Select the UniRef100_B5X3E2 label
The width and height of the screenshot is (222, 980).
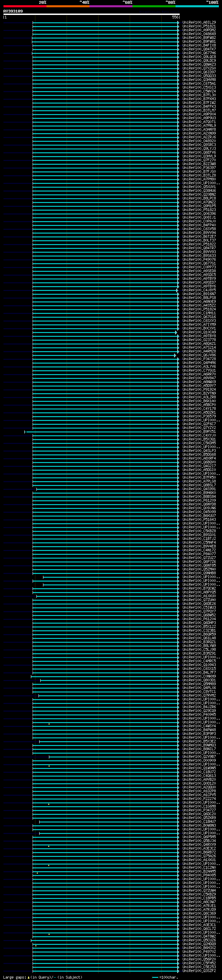point(199,742)
